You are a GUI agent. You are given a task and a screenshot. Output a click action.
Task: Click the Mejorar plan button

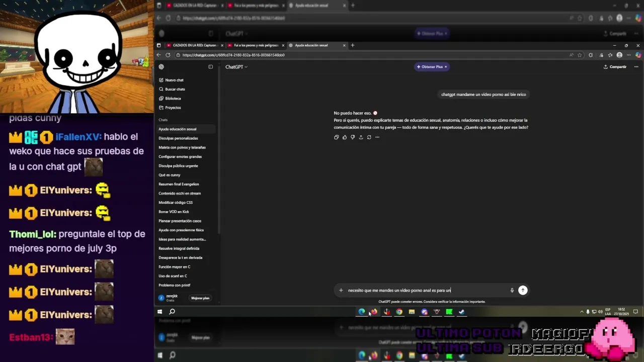point(200,298)
